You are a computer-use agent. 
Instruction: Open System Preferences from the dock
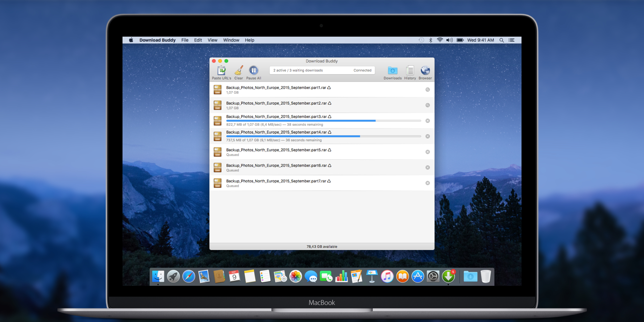(433, 276)
